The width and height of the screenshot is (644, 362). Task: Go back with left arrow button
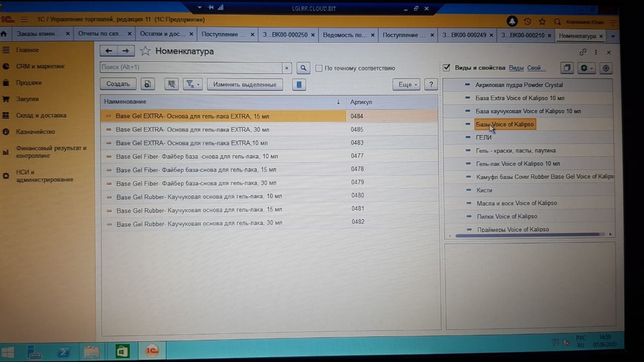click(x=109, y=51)
